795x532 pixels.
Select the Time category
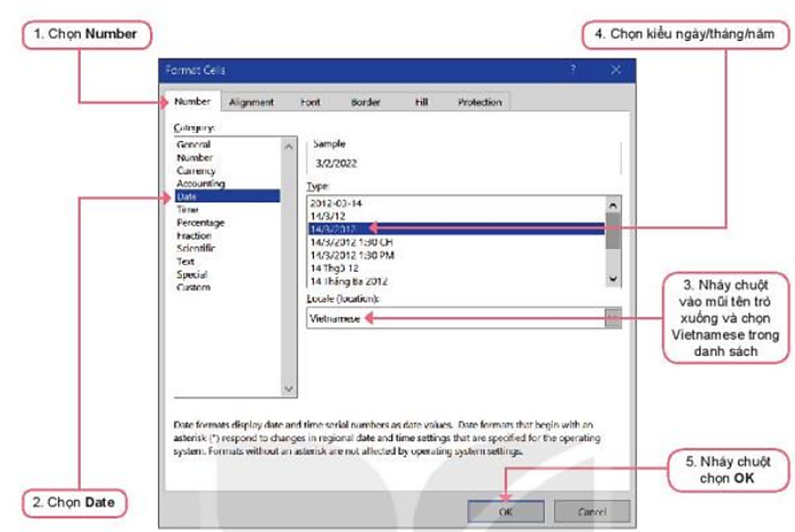tap(187, 209)
